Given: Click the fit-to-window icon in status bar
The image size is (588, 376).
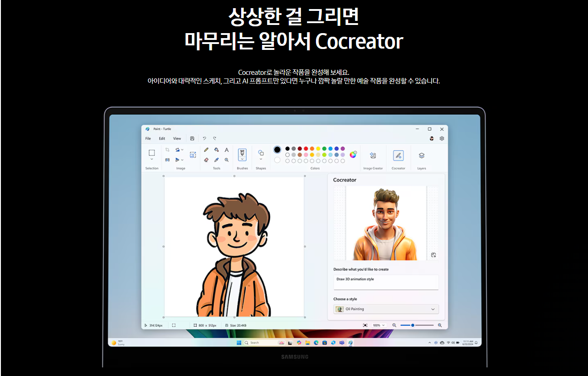Looking at the screenshot, I should [x=365, y=325].
